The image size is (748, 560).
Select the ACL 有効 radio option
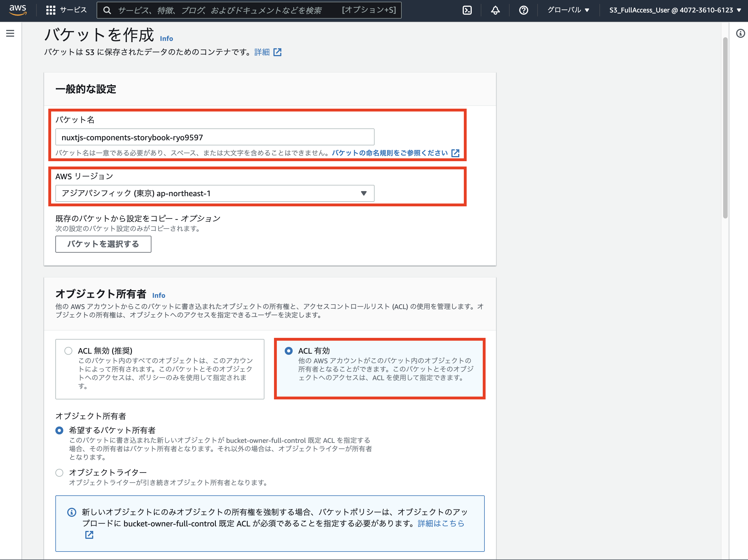(288, 351)
